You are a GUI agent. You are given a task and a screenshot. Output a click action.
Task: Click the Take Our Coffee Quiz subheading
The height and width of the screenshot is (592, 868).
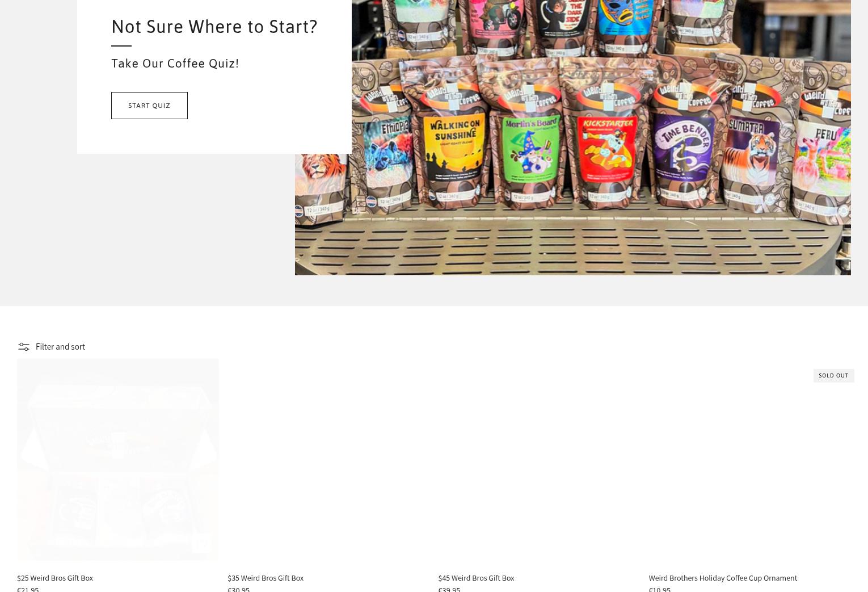pyautogui.click(x=175, y=63)
